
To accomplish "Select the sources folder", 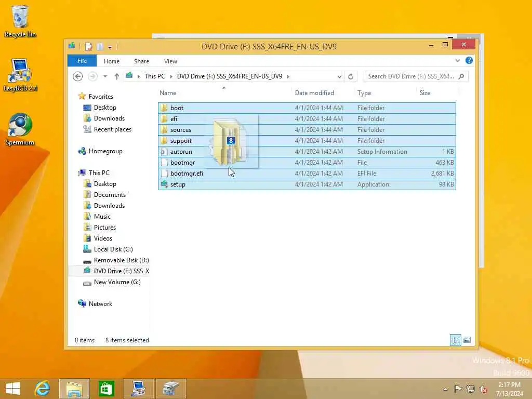I will coord(307,129).
